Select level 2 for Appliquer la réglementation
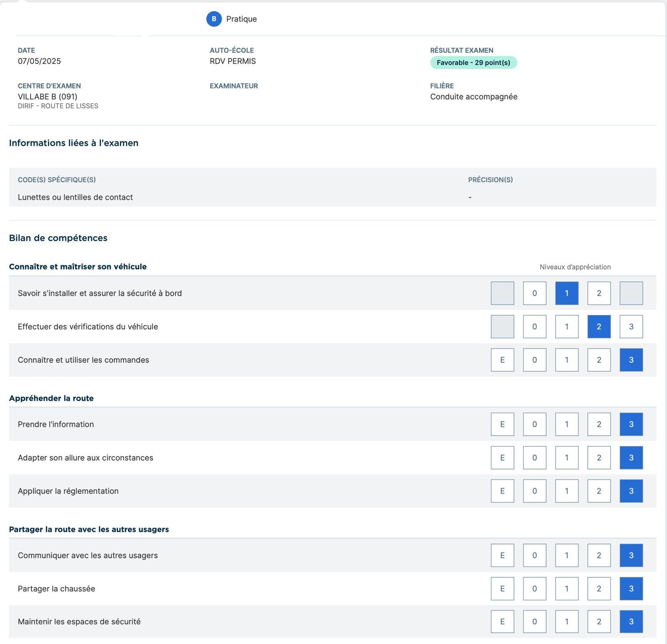The height and width of the screenshot is (644, 667). point(599,491)
